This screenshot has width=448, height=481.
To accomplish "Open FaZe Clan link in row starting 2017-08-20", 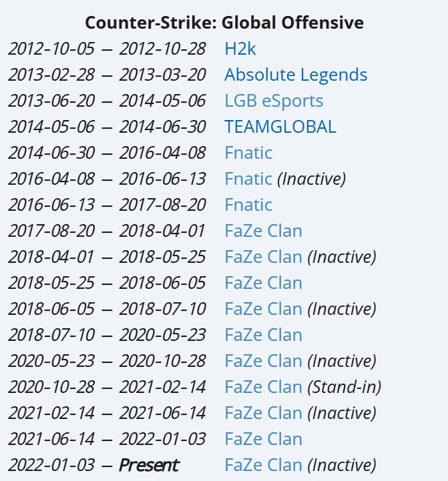I will pos(263,231).
